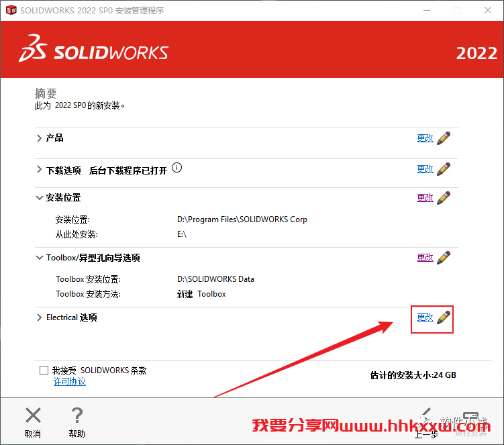This screenshot has width=504, height=445.
Task: Click the pencil icon in the Electrical 选项 row
Action: 444,317
